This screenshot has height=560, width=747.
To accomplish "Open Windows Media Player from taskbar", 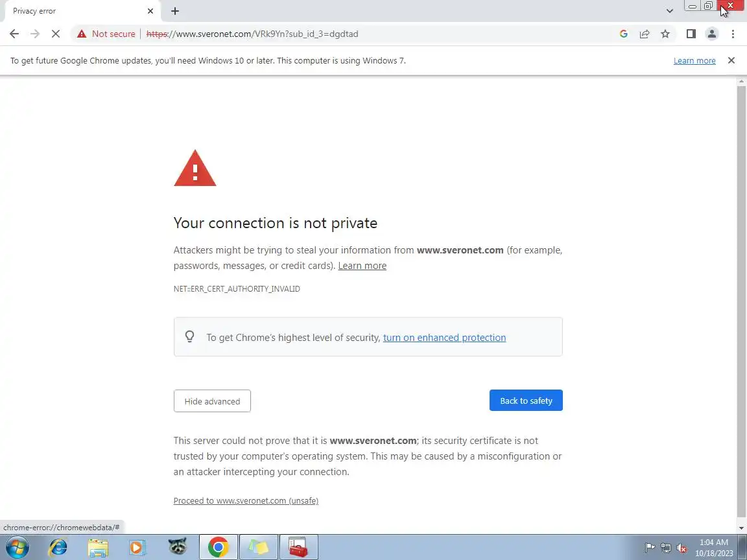I will pyautogui.click(x=137, y=547).
